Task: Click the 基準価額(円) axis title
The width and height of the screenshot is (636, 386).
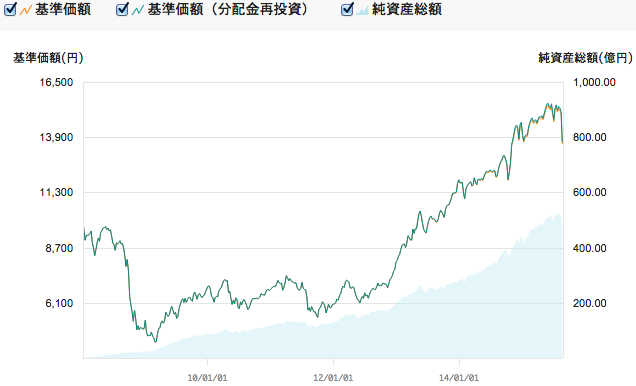Action: pyautogui.click(x=48, y=58)
